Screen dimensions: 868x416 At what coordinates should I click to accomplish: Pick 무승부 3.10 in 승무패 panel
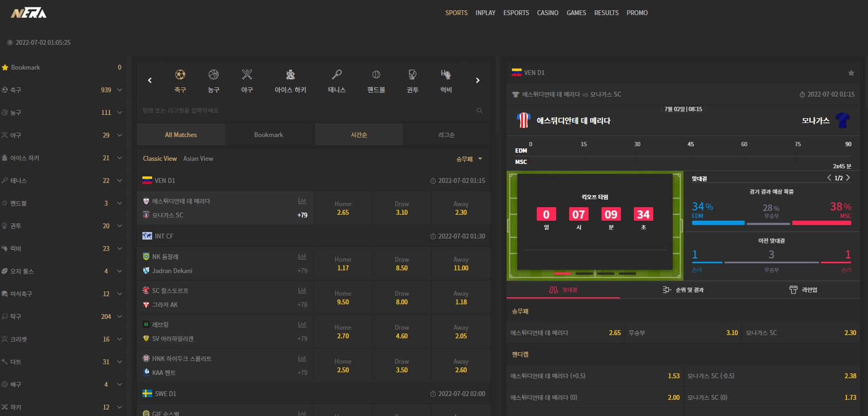point(683,333)
